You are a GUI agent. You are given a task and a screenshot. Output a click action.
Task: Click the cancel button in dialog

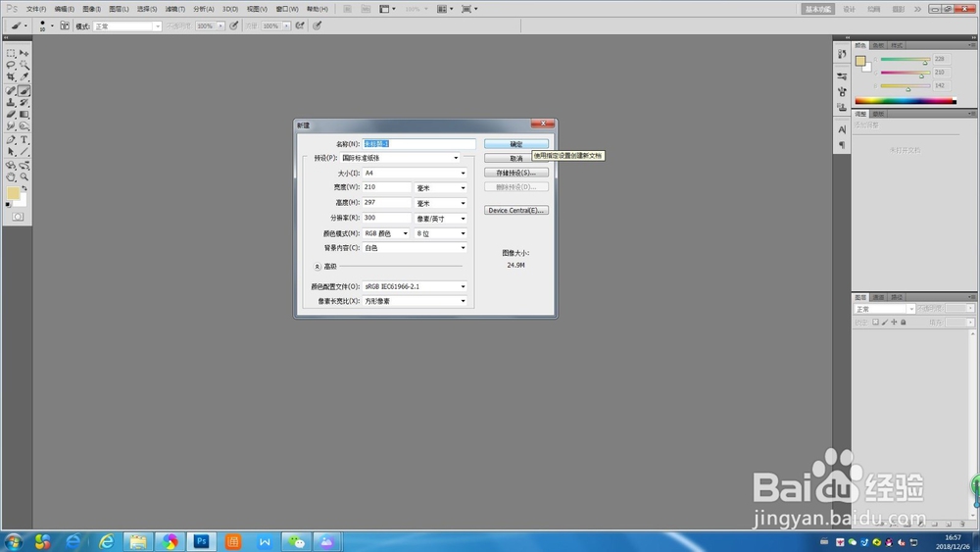pos(516,158)
